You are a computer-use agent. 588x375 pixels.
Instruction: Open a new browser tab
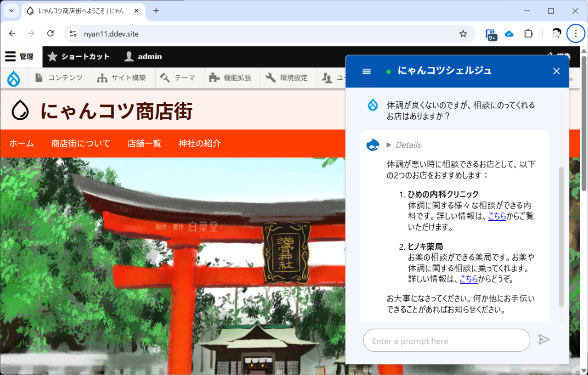coord(156,11)
